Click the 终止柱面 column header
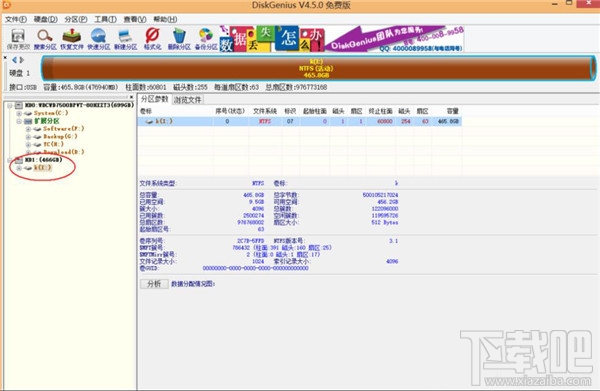This screenshot has width=600, height=391. coord(380,111)
